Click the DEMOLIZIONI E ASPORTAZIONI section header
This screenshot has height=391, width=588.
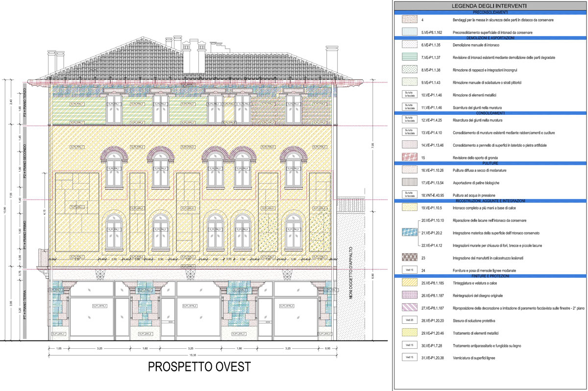490,37
